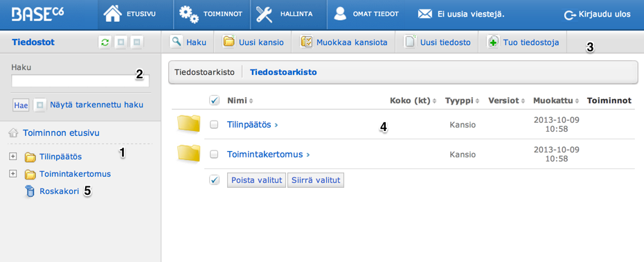This screenshot has height=262, width=644.
Task: Click Tilinpäätös folder icon in sidebar tree
Action: pyautogui.click(x=30, y=157)
